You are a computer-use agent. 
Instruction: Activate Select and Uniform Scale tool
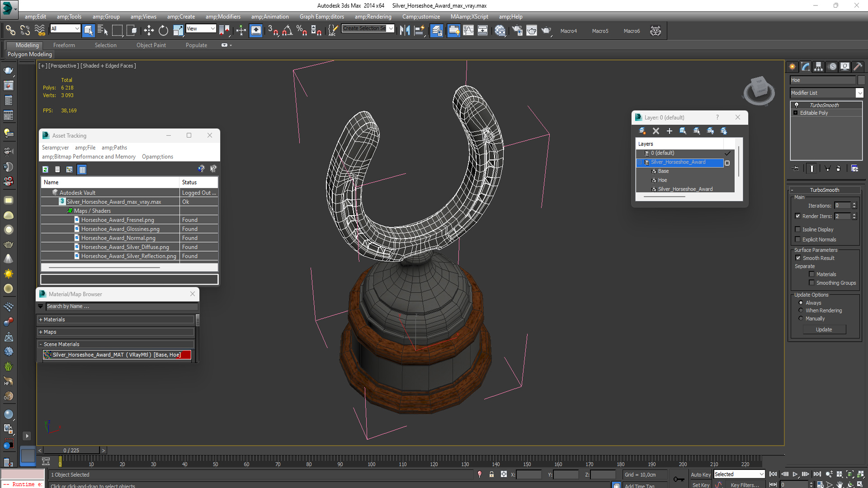tap(178, 30)
